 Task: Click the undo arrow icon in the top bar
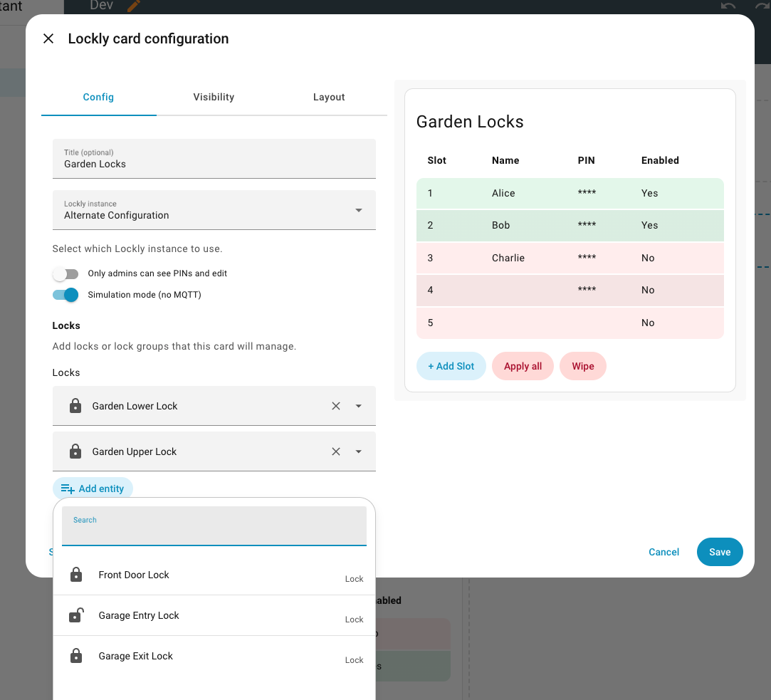coord(728,6)
